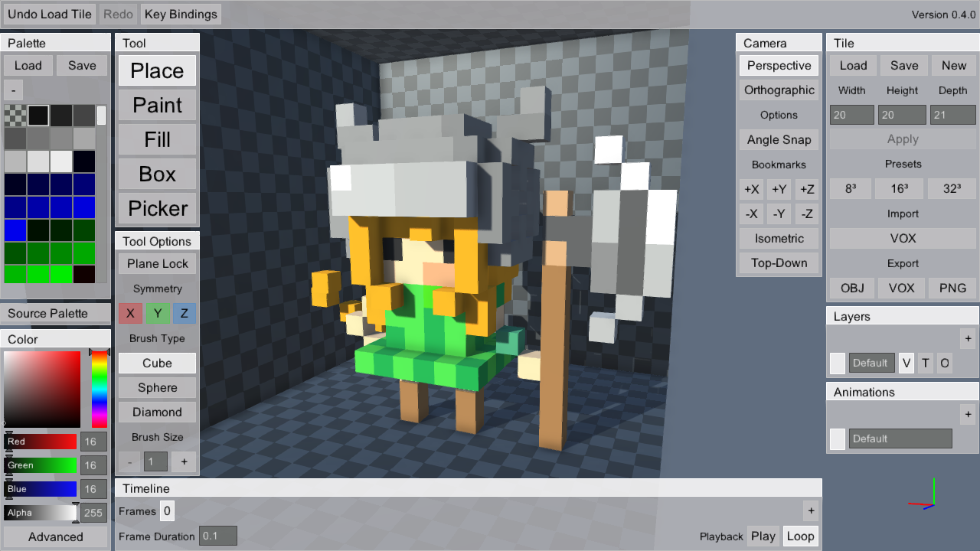This screenshot has width=980, height=551.
Task: Select the Fill tool
Action: click(157, 139)
